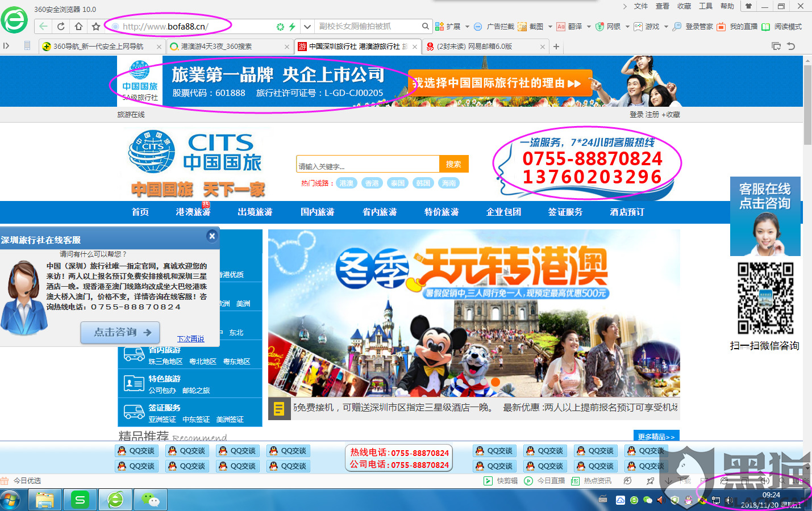Open the browser home page icon
This screenshot has height=511, width=812.
[x=78, y=27]
